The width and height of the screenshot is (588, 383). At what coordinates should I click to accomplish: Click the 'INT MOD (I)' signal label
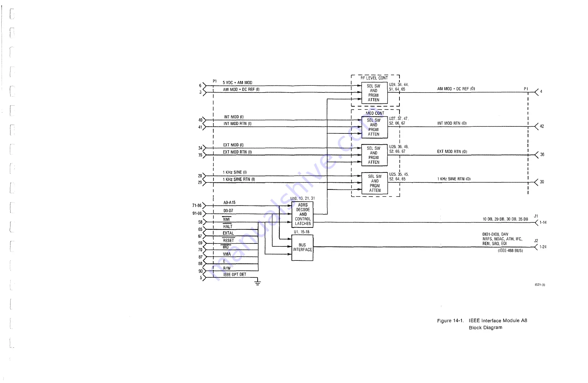(x=234, y=117)
